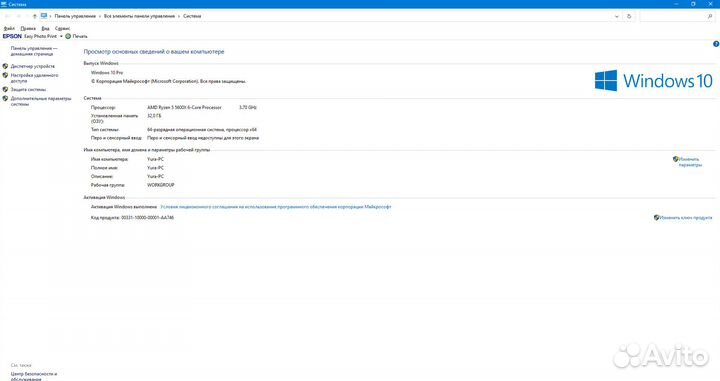Click the search magnifier icon
720x381 pixels.
tap(710, 17)
